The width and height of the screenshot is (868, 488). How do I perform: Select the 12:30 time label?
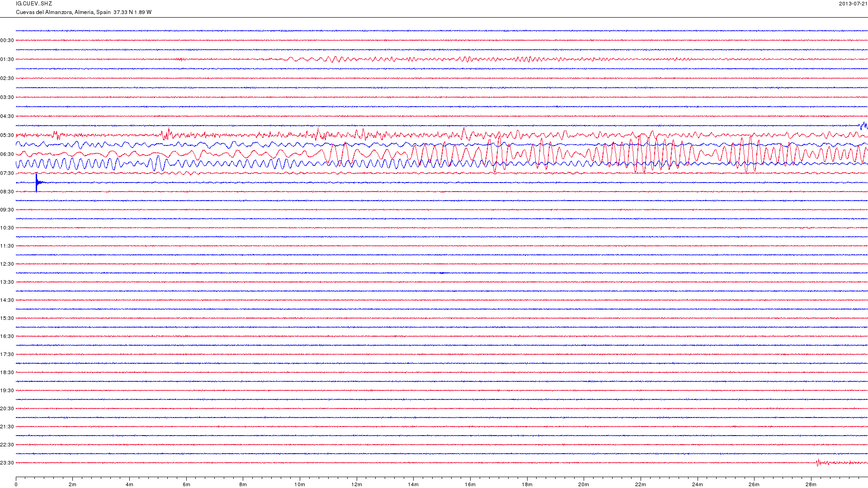click(x=7, y=264)
